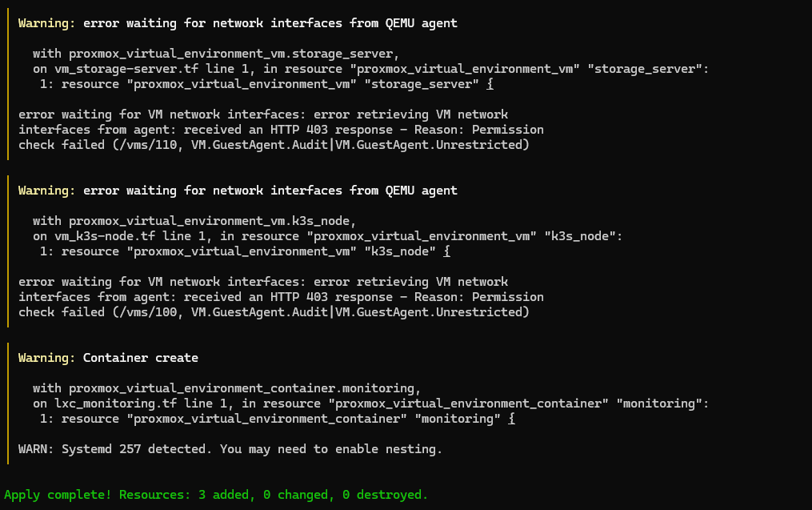
Task: Click 'proxmox_virtual_environment_container.monitoring' resource reference
Action: pos(242,389)
